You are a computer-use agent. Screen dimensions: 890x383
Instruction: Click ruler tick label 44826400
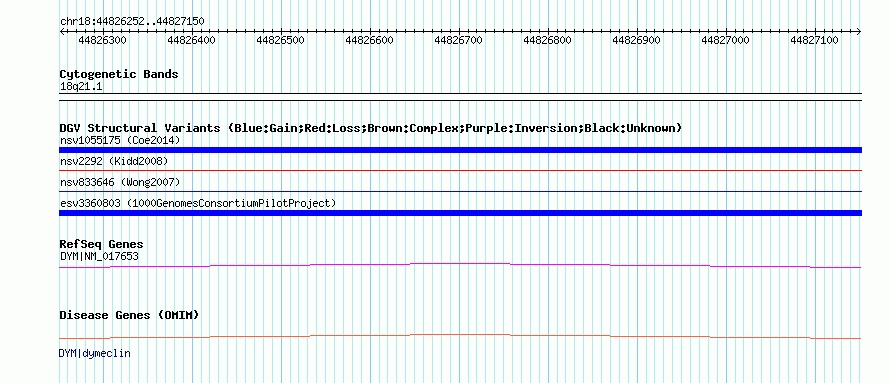click(x=192, y=40)
